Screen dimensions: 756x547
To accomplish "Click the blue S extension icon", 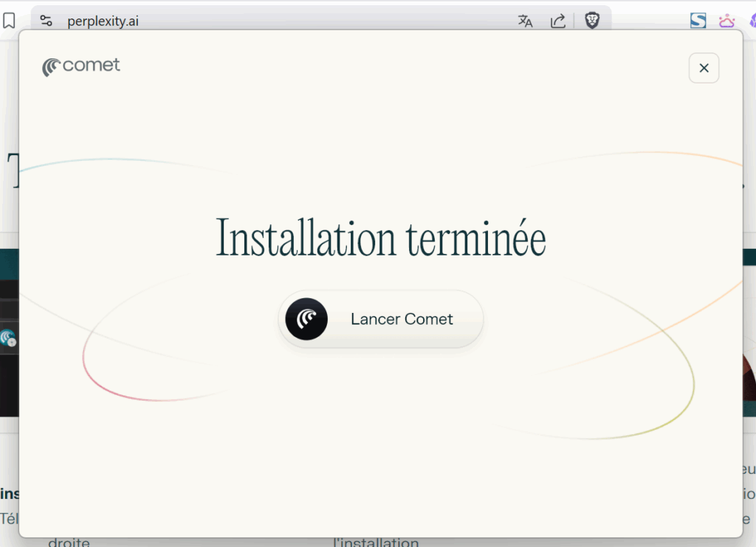I will click(698, 21).
